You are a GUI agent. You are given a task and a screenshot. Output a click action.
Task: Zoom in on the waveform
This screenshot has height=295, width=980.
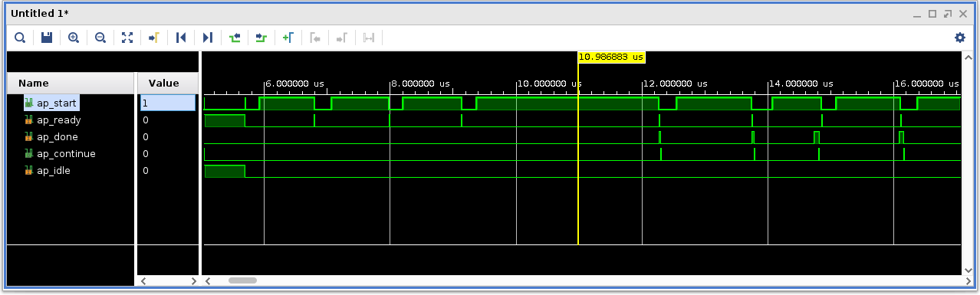pyautogui.click(x=74, y=37)
